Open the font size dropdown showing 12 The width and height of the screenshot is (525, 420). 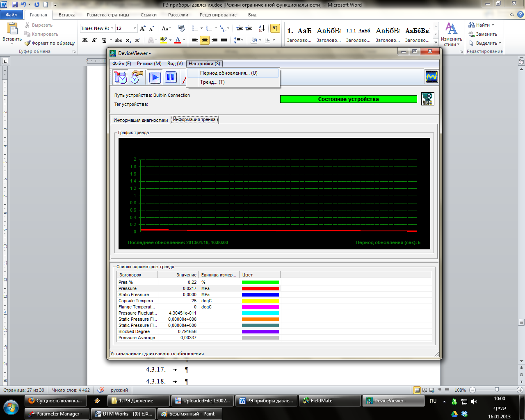(x=135, y=28)
